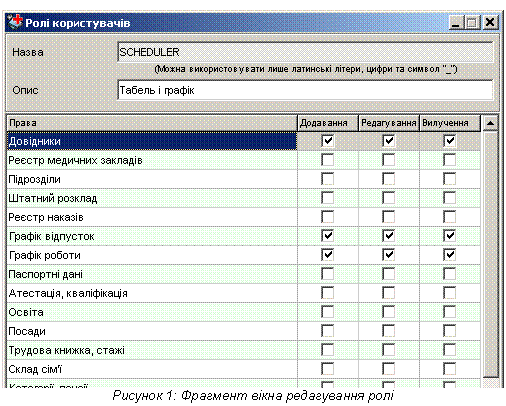
Task: Check Додавання for Паспортні дані
Action: (327, 274)
